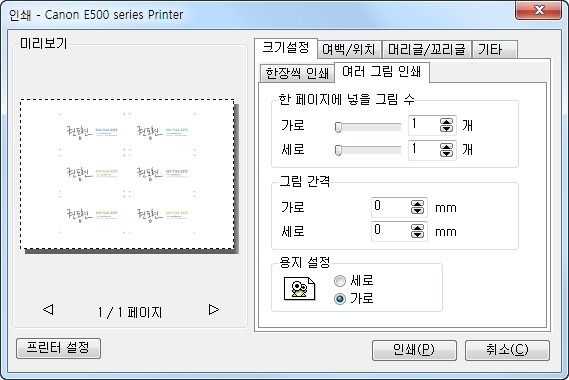Decrease 가로 image count with spinner
The width and height of the screenshot is (569, 380).
click(446, 129)
